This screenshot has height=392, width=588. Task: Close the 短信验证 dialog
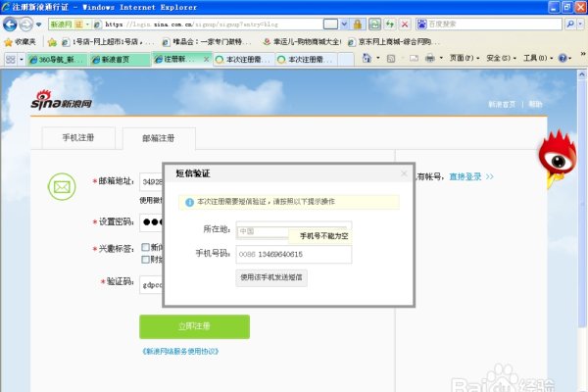(x=404, y=173)
